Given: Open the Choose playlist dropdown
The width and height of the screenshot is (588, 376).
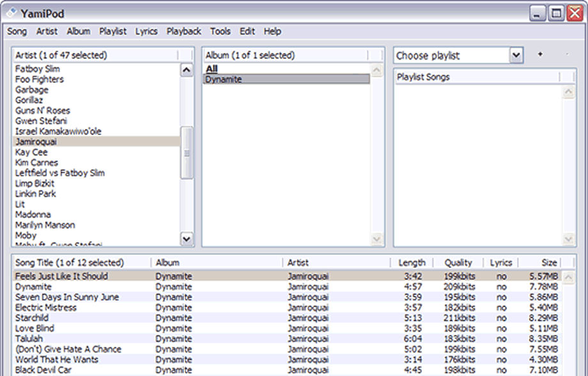Looking at the screenshot, I should (516, 56).
